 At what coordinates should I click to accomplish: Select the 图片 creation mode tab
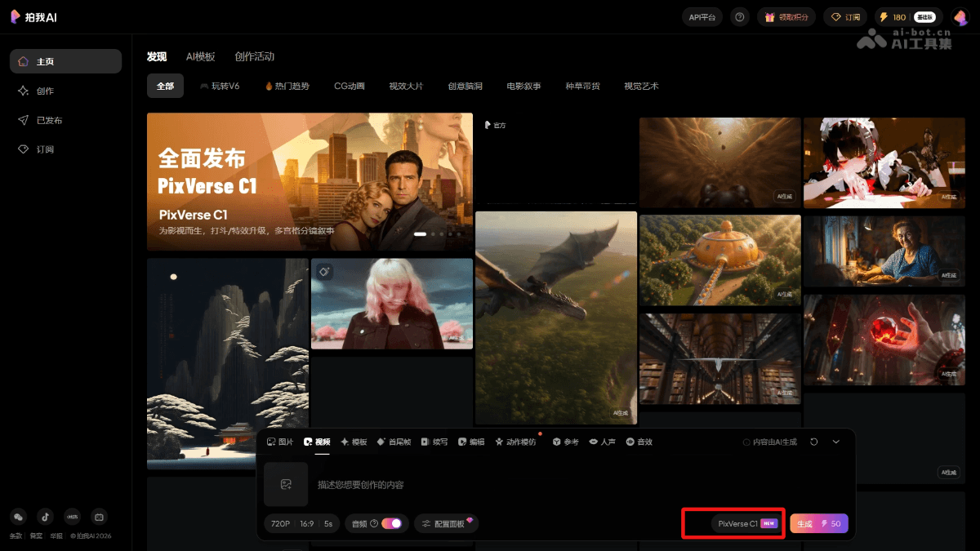280,442
